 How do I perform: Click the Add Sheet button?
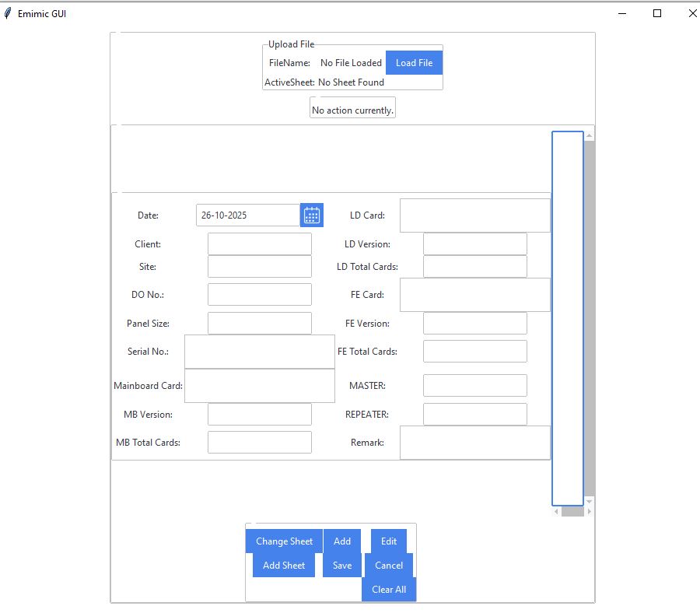(x=284, y=566)
